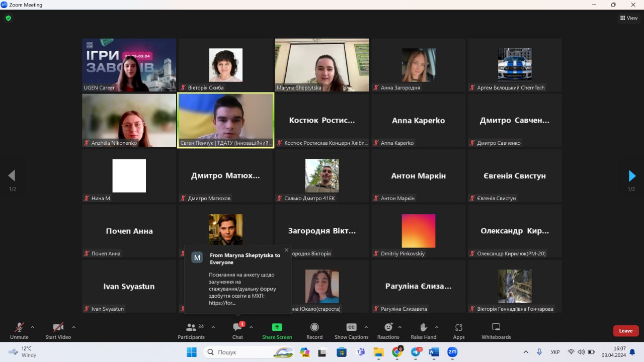Select Дмитро Матюхов's participant tile
644x362 pixels.
pos(225,175)
